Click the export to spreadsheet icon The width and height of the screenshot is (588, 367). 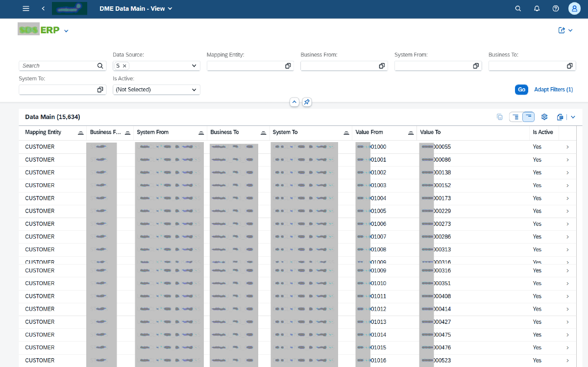pos(560,117)
